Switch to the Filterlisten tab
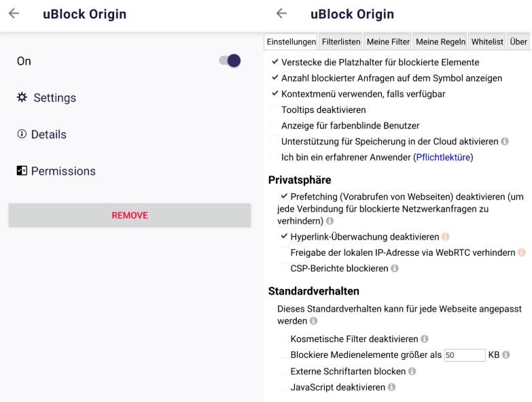The height and width of the screenshot is (402, 532). point(340,41)
